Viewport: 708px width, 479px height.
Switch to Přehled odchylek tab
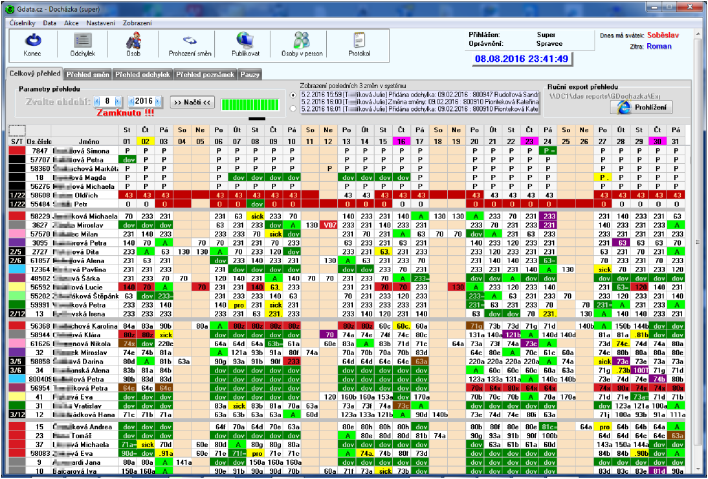(x=142, y=74)
